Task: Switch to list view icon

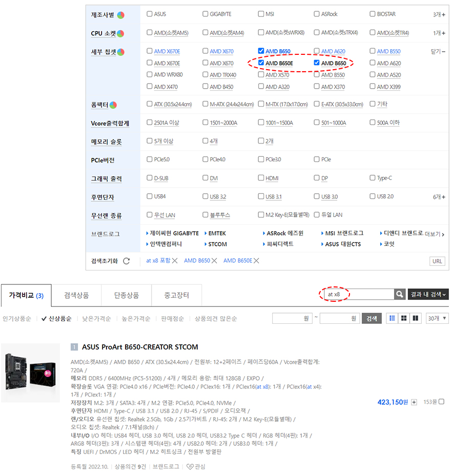Action: pos(392,318)
